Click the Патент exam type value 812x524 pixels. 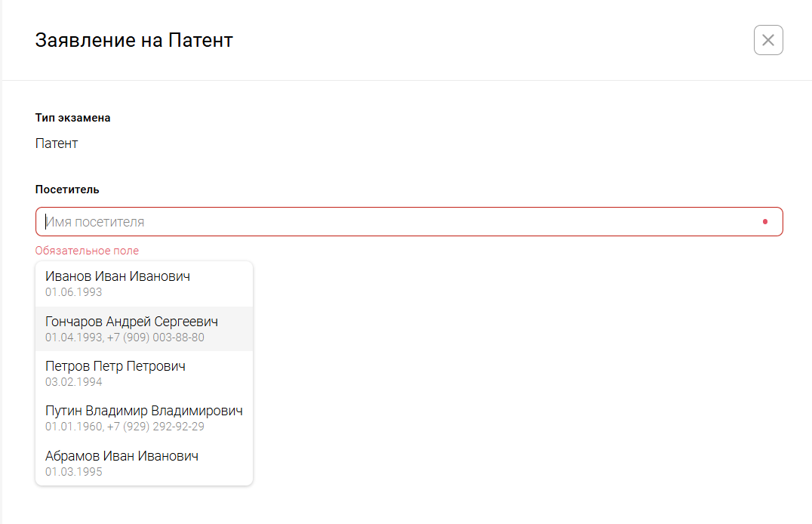(x=57, y=143)
